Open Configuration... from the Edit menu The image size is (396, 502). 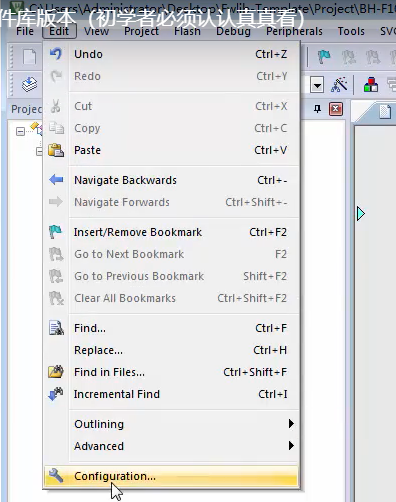pos(171,476)
